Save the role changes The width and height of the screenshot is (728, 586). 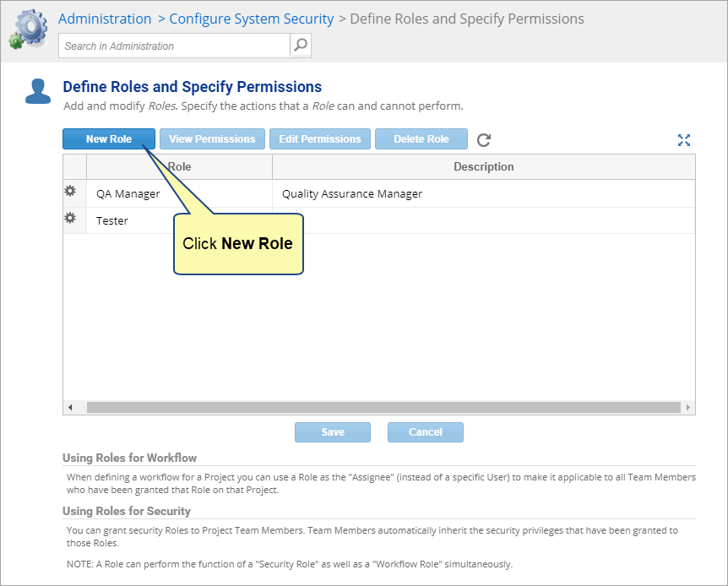[x=333, y=431]
